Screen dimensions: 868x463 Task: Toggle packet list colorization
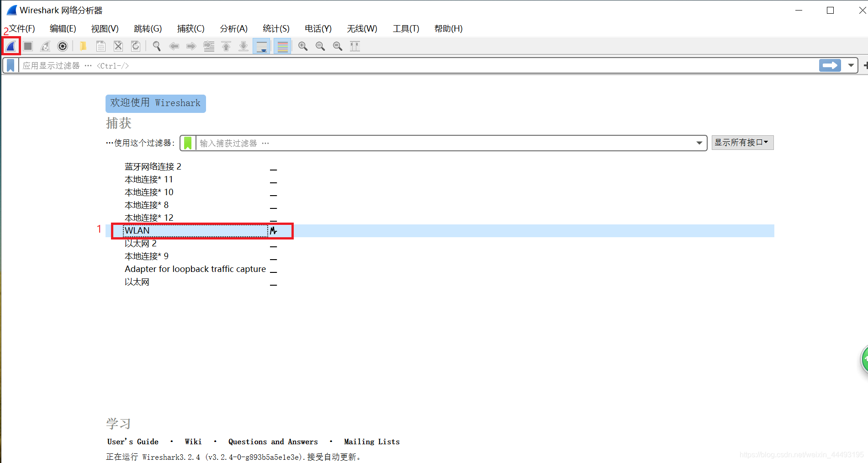click(282, 46)
